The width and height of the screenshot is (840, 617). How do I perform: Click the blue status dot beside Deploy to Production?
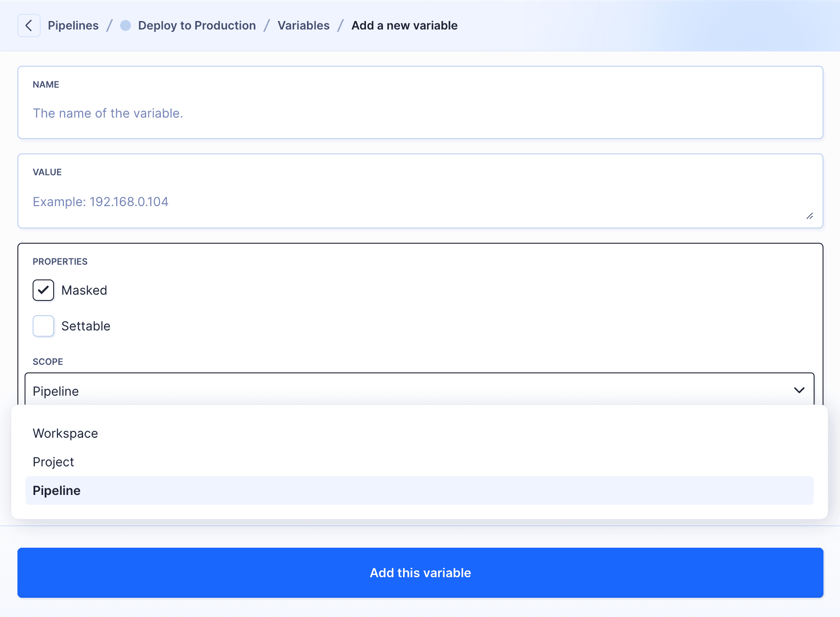(125, 25)
